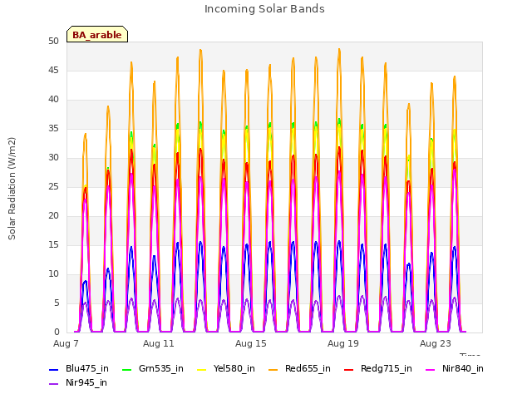Click the blue Blu475_in legend color marker
The width and height of the screenshot is (532, 399).
pyautogui.click(x=53, y=369)
